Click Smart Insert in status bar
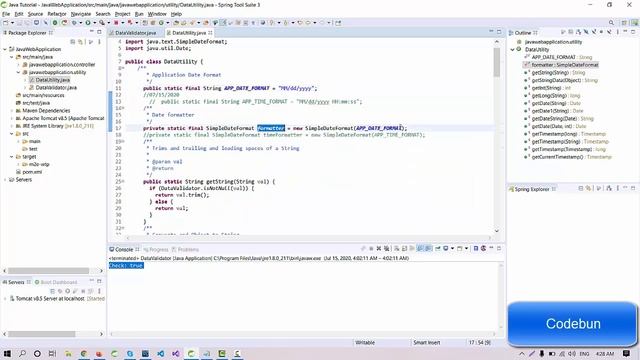Screen dimensions: 640x360 point(426,343)
